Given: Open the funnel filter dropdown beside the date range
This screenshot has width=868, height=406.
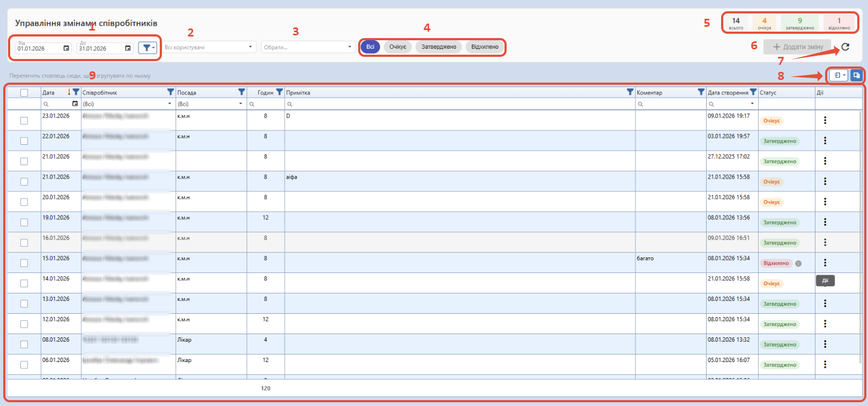Looking at the screenshot, I should click(x=147, y=48).
